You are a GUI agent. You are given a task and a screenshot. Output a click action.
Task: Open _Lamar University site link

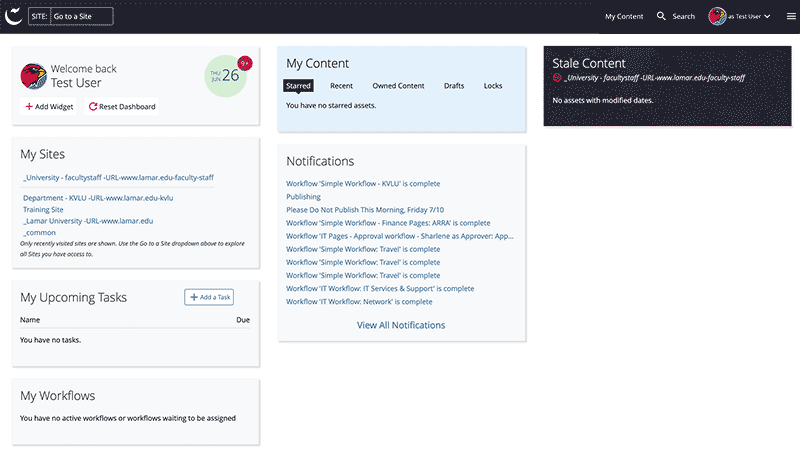(x=88, y=221)
